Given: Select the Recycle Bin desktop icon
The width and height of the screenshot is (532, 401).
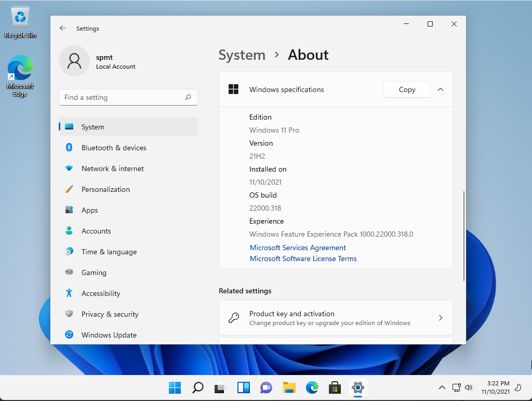Looking at the screenshot, I should 20,23.
